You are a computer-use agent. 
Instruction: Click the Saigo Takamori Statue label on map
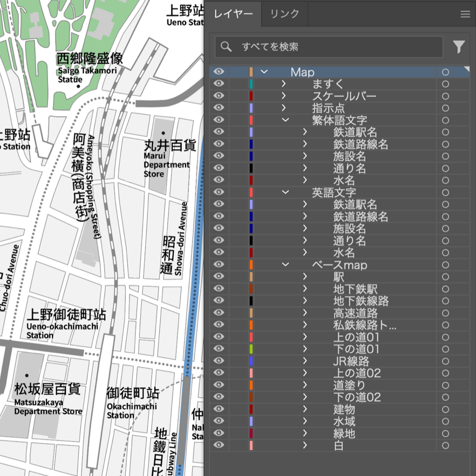87,75
